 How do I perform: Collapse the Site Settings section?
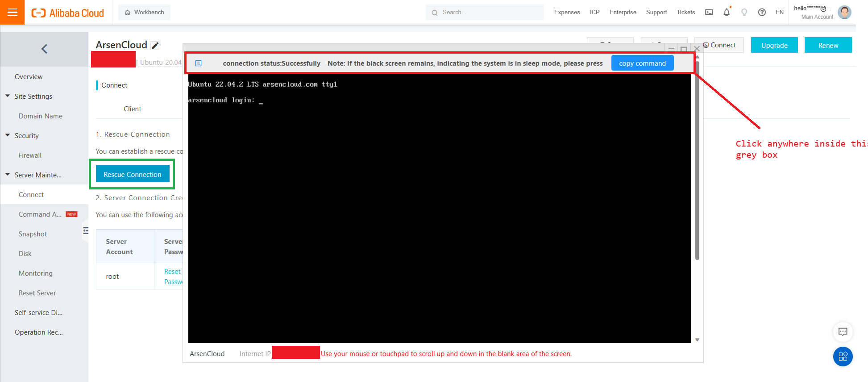tap(8, 96)
